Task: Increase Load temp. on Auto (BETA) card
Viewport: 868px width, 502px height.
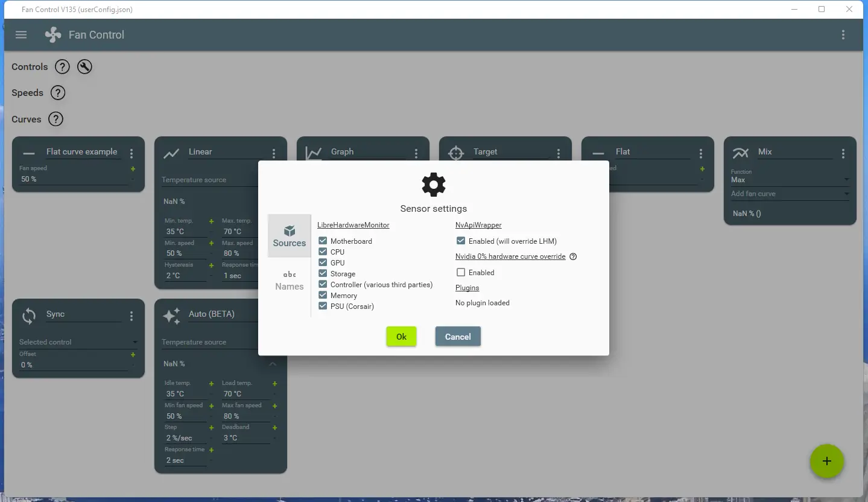Action: 274,384
